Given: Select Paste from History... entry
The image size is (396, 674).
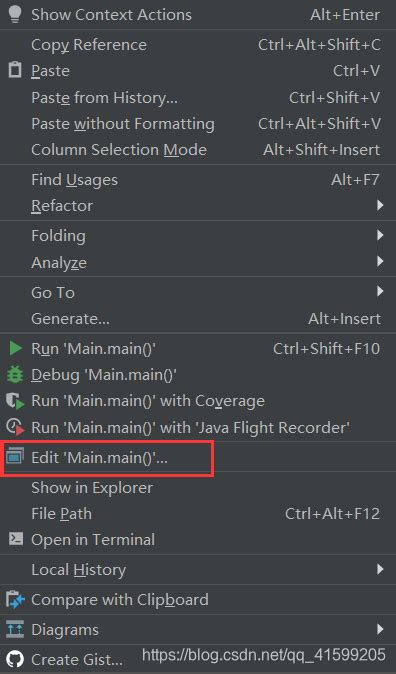Looking at the screenshot, I should (x=198, y=98).
